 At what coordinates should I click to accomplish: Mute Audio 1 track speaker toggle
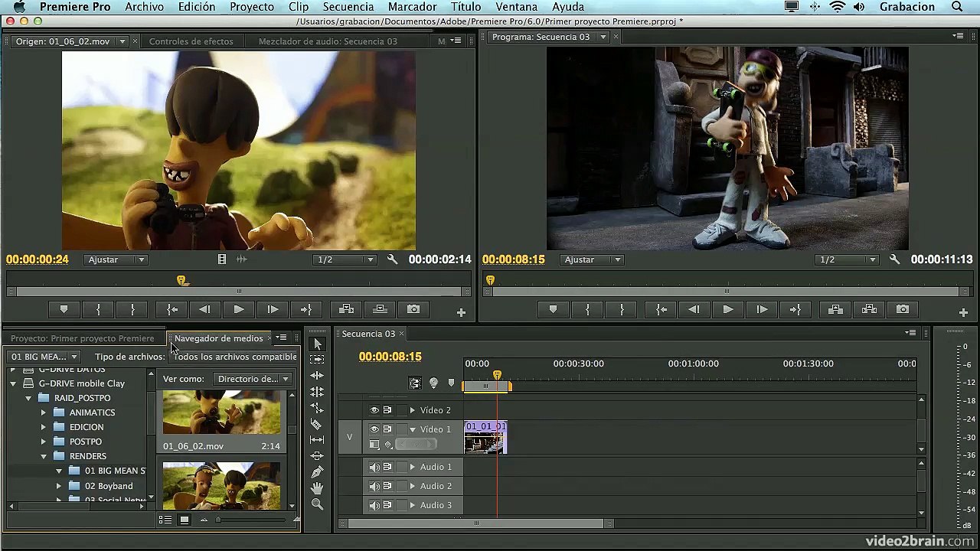374,467
